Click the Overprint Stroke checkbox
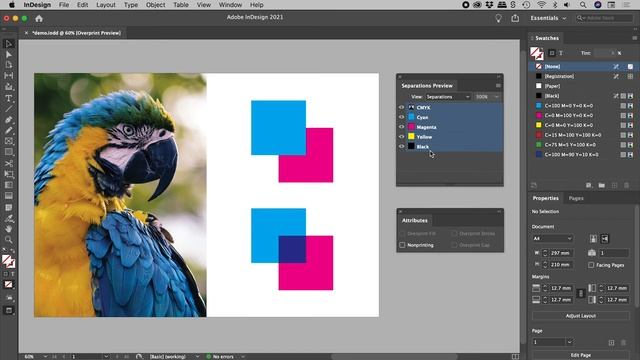This screenshot has height=360, width=640. (454, 233)
